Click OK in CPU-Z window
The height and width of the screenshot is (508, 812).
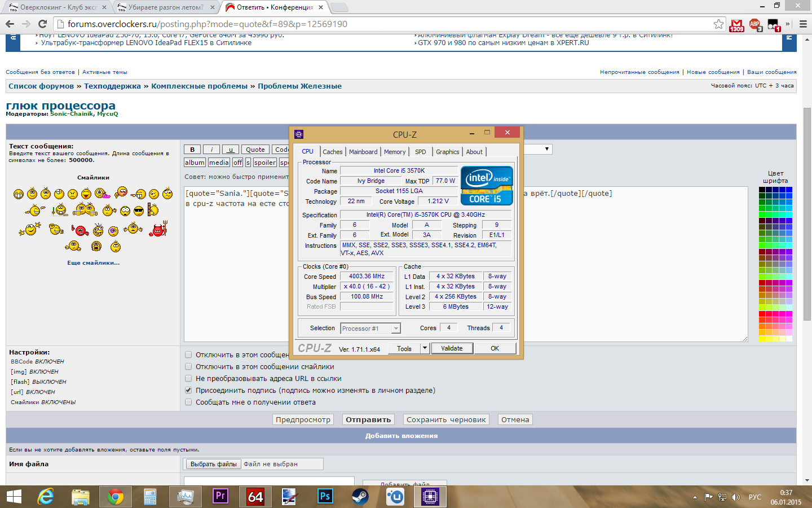coord(495,348)
